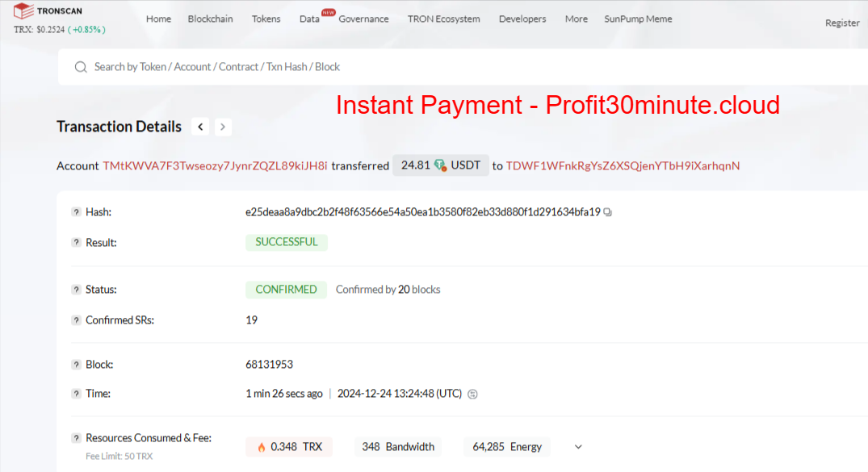Click the 0.348 TRX fee badge
Image resolution: width=868 pixels, height=472 pixels.
(289, 447)
